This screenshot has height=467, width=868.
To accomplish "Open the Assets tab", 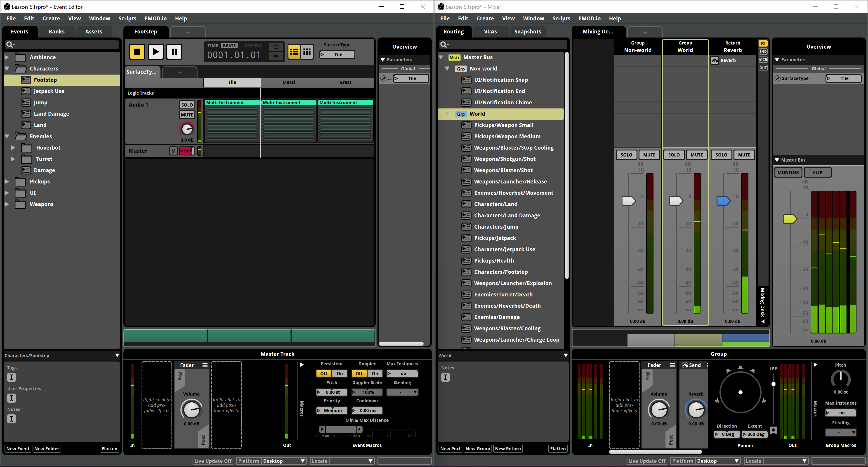I will (94, 32).
